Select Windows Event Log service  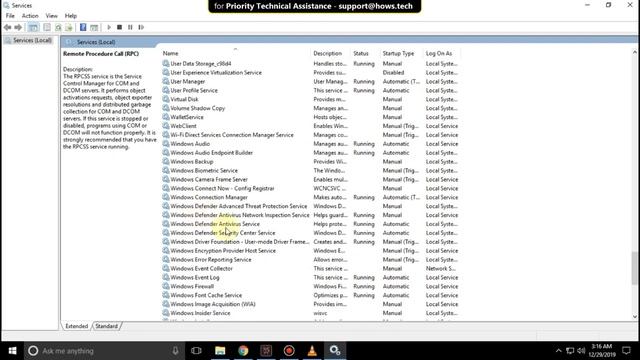tap(310, 278)
